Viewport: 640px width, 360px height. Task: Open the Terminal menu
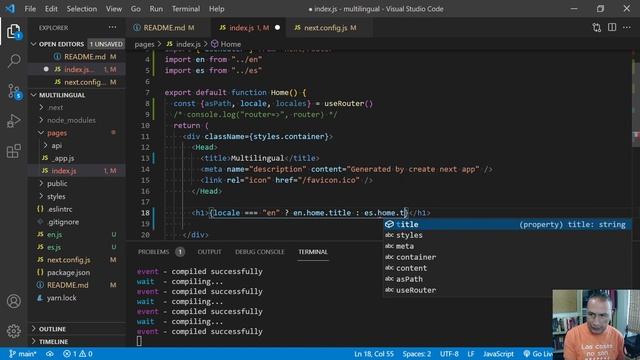(186, 9)
